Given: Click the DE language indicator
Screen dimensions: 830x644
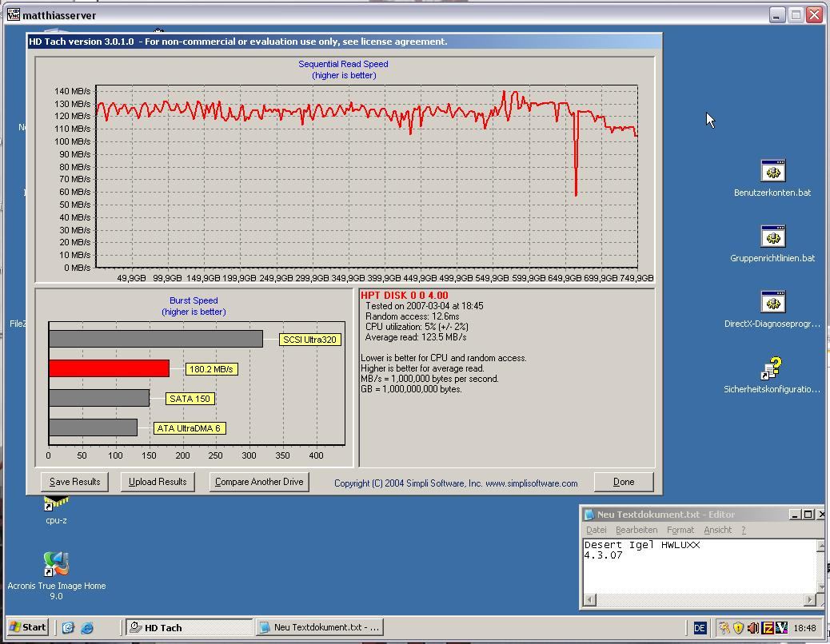Looking at the screenshot, I should pyautogui.click(x=700, y=628).
